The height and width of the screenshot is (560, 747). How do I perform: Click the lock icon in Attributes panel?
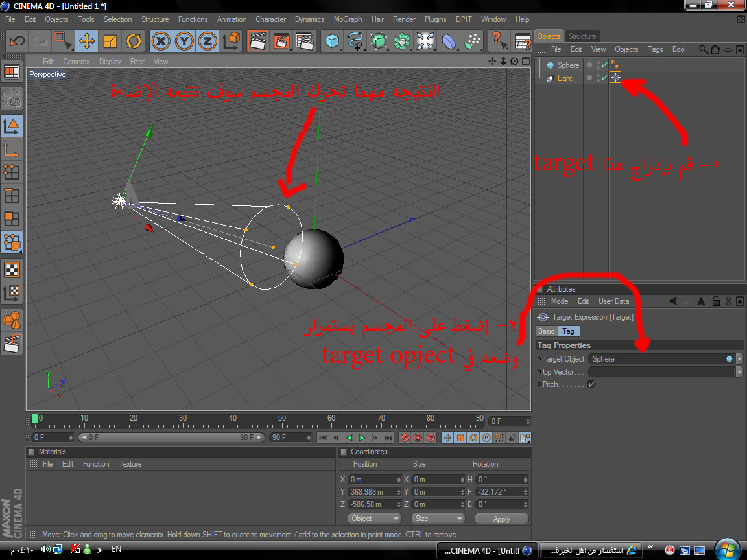click(x=716, y=301)
